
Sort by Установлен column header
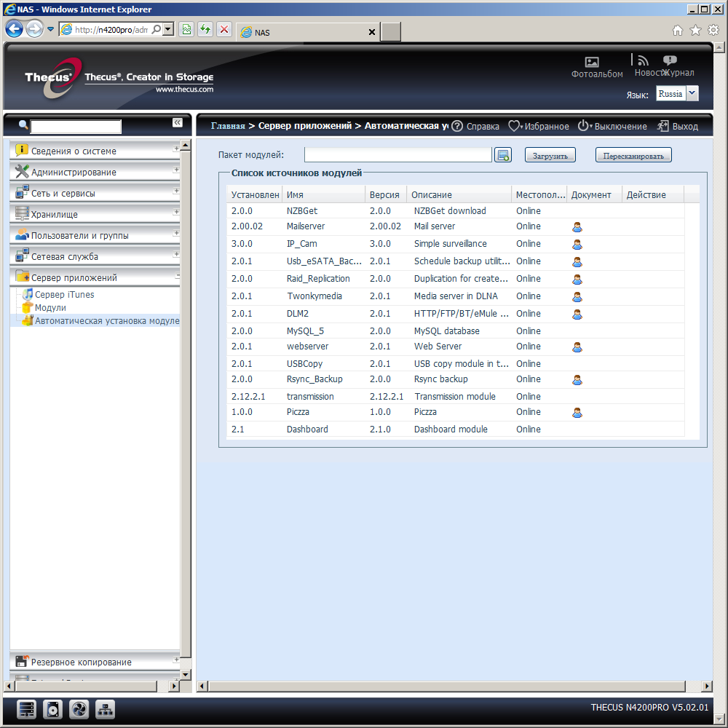point(254,194)
